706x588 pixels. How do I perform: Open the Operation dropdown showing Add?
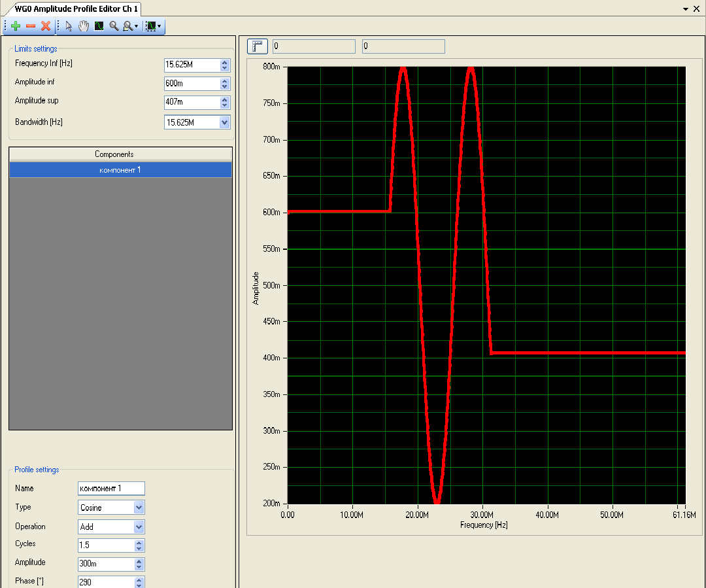pyautogui.click(x=139, y=527)
